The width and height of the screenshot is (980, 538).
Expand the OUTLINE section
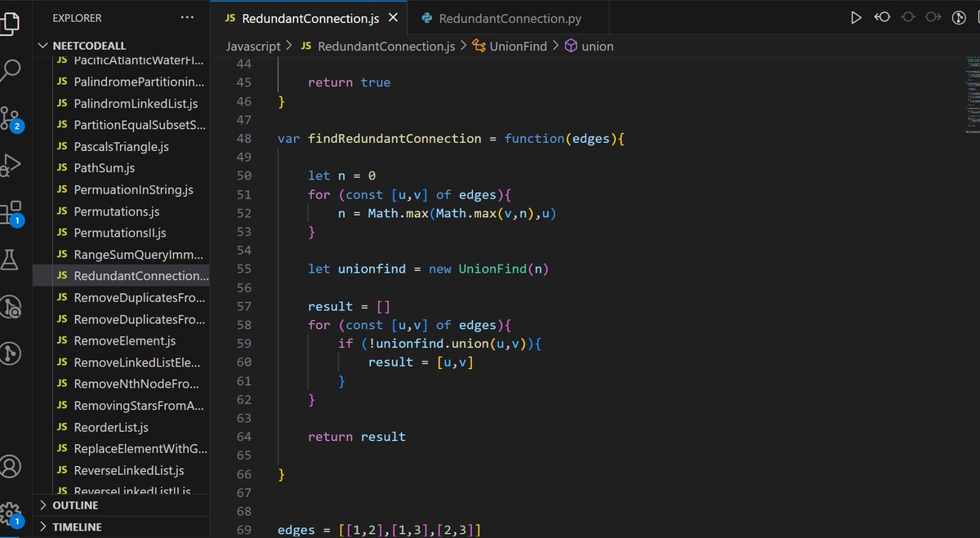[x=121, y=505]
